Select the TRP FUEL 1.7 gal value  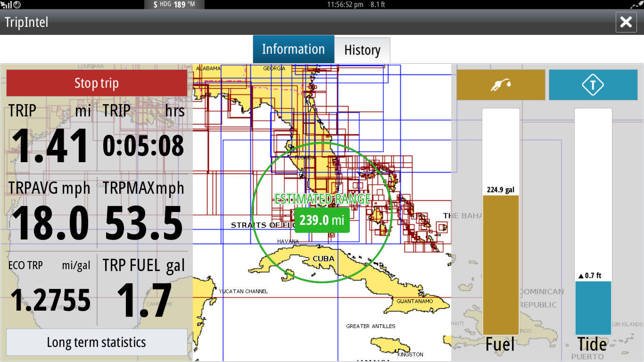[144, 301]
